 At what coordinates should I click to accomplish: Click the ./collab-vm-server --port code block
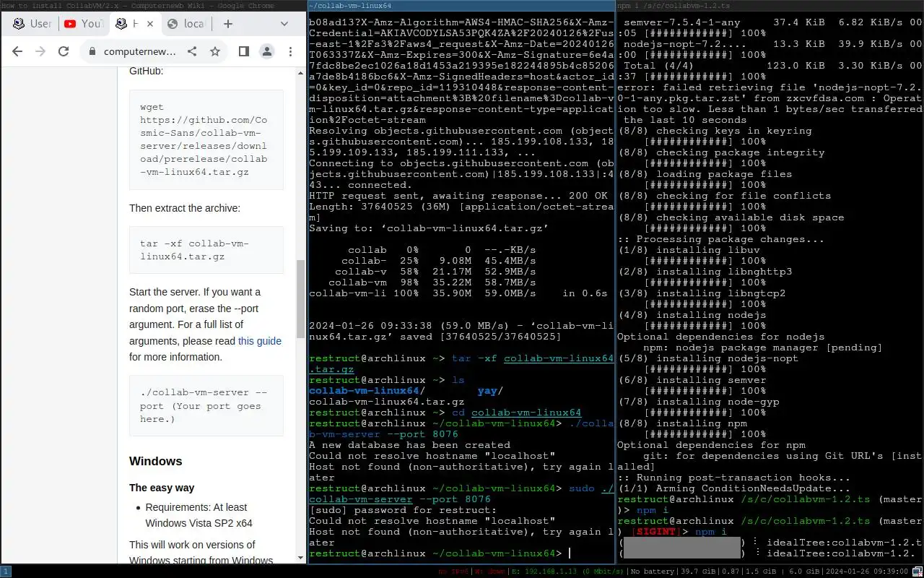tap(206, 405)
